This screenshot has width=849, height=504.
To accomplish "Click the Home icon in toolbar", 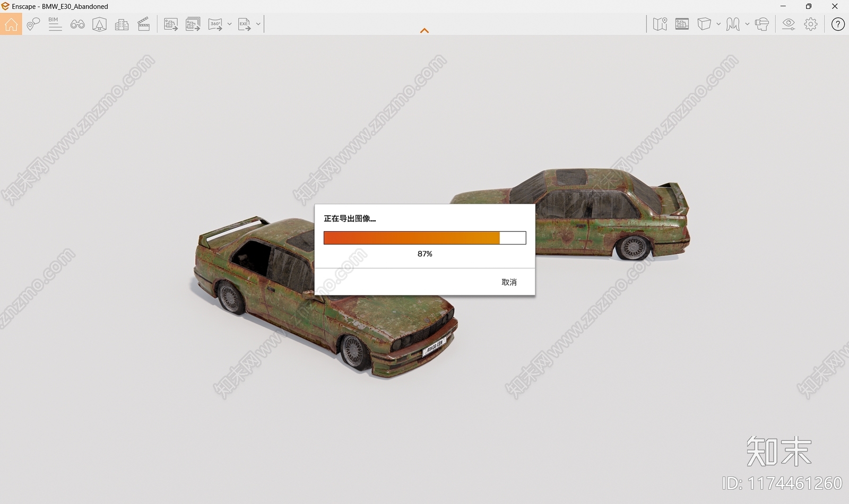I will click(11, 24).
